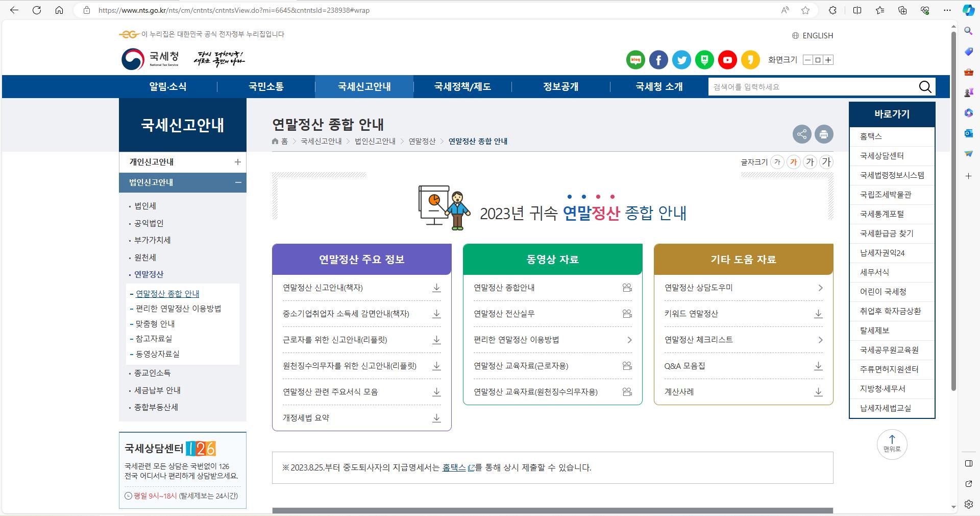Switch to the 국세정책/제도 tab
This screenshot has height=516, width=980.
462,87
